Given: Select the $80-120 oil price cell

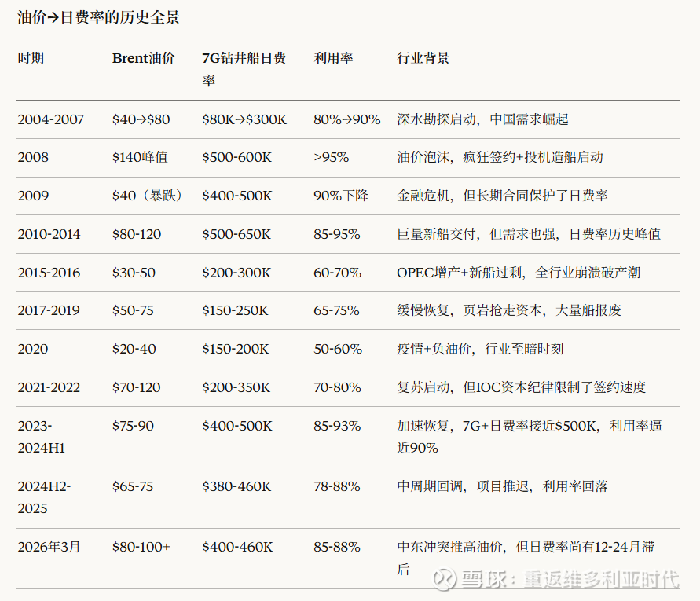Looking at the screenshot, I should 137,234.
